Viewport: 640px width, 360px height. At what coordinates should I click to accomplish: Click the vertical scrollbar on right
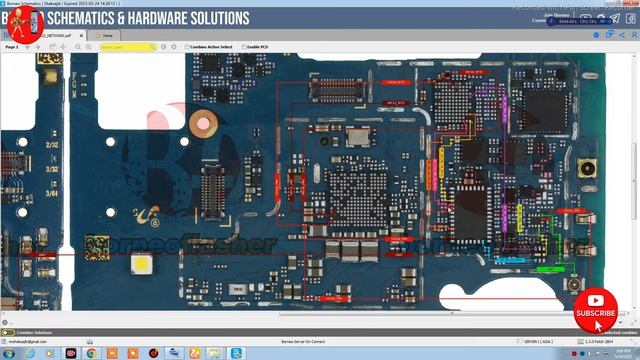tap(635, 180)
